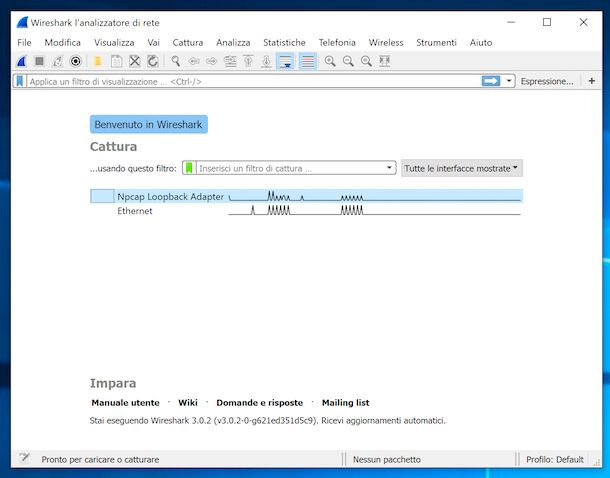Open the Aiuto menu
Image resolution: width=610 pixels, height=478 pixels.
(481, 42)
